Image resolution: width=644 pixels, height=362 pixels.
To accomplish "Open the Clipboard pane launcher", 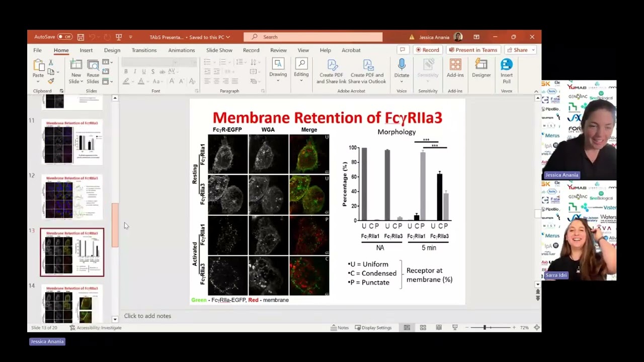I will (x=61, y=91).
